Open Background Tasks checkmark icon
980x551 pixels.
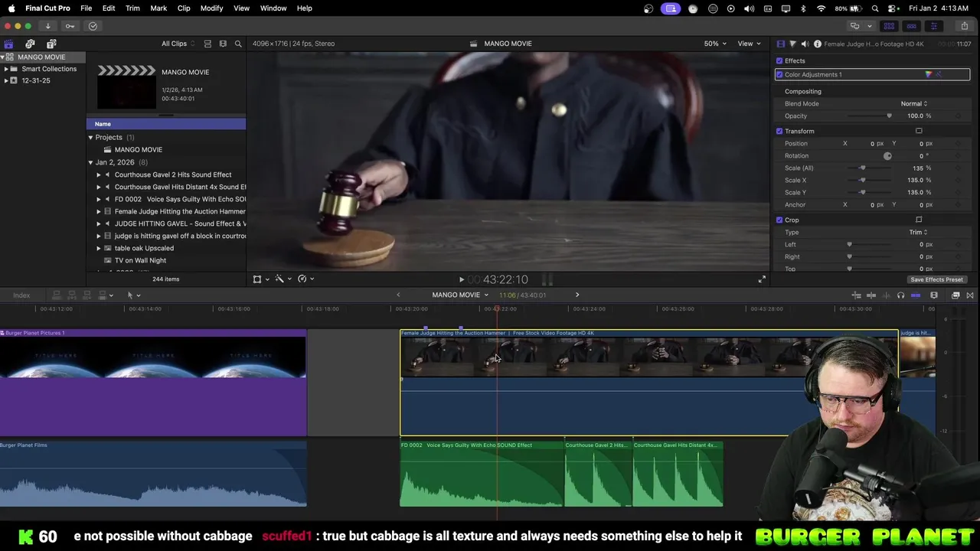point(93,26)
